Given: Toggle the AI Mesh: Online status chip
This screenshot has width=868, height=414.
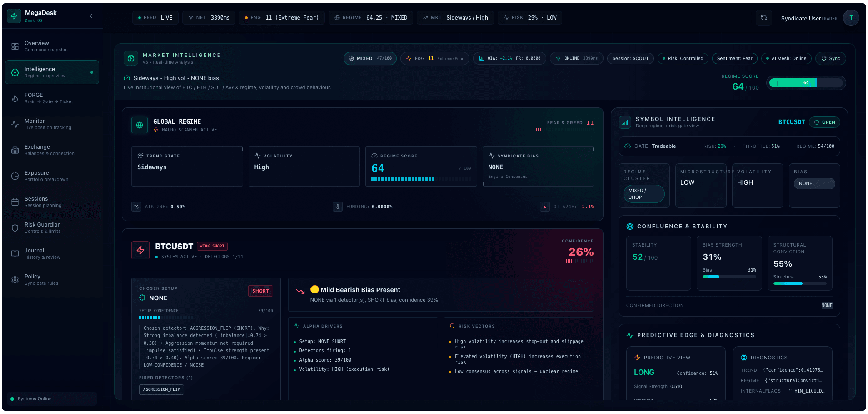Looking at the screenshot, I should [x=786, y=58].
